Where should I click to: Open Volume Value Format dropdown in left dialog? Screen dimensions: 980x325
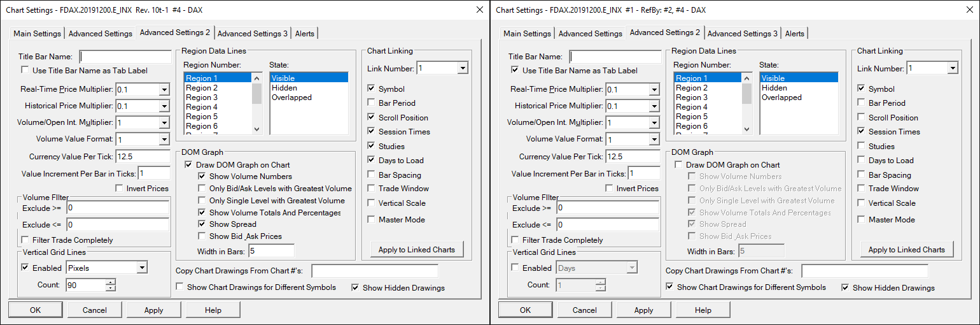[x=164, y=139]
